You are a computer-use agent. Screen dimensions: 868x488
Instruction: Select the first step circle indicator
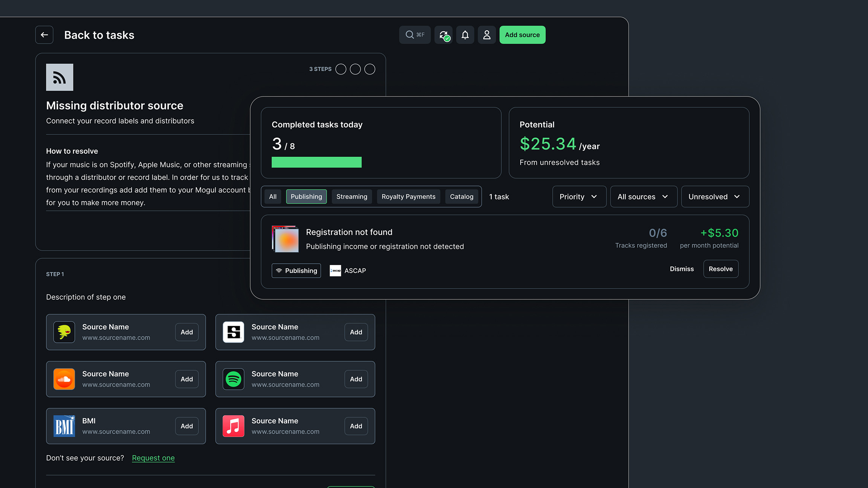(x=341, y=69)
